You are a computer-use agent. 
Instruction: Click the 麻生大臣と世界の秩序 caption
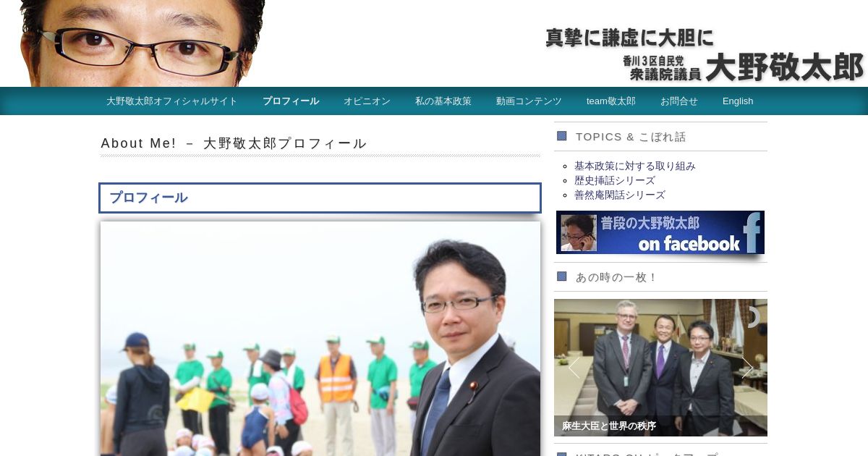coord(609,426)
